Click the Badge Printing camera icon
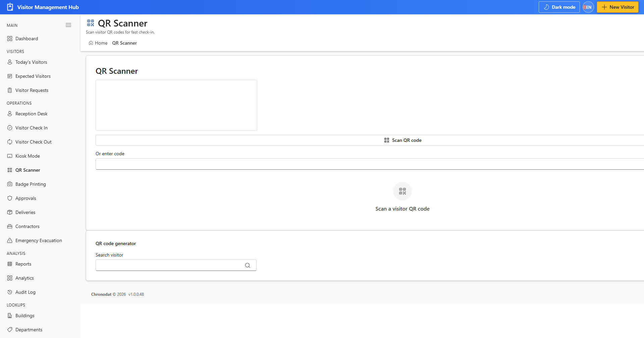This screenshot has height=338, width=644. coord(10,184)
